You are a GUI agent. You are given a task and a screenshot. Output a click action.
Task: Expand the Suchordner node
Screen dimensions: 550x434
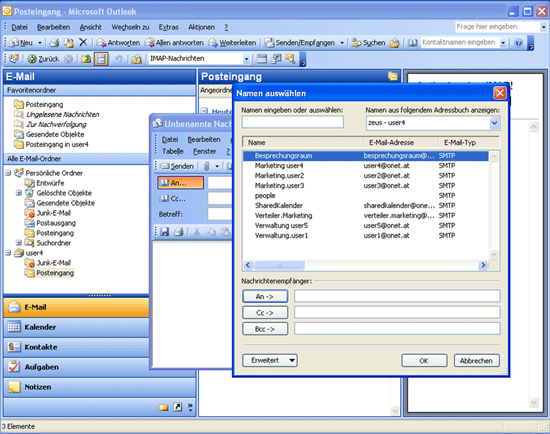tap(19, 243)
